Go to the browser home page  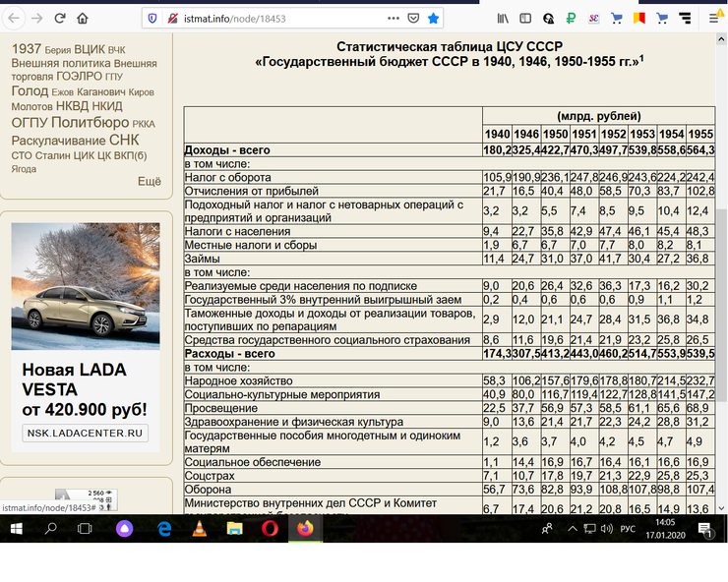coord(82,18)
